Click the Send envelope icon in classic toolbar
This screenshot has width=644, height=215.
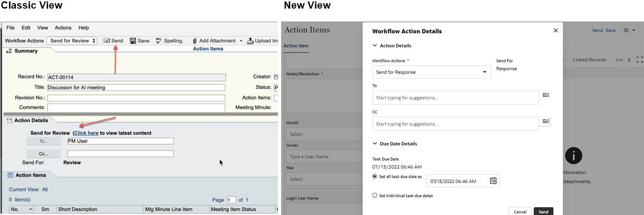(106, 41)
